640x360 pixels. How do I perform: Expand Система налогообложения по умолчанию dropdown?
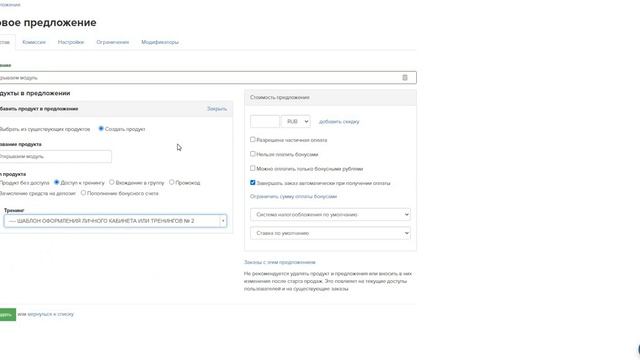coord(330,214)
